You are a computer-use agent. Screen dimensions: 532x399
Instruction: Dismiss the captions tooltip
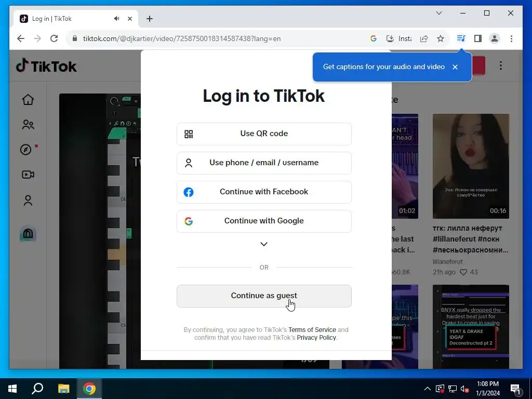455,67
